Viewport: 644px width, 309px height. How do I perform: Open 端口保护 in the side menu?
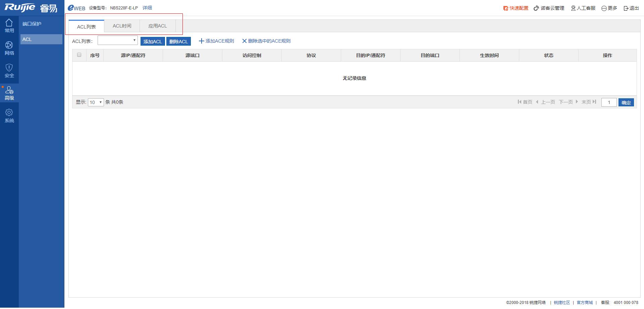pos(32,24)
